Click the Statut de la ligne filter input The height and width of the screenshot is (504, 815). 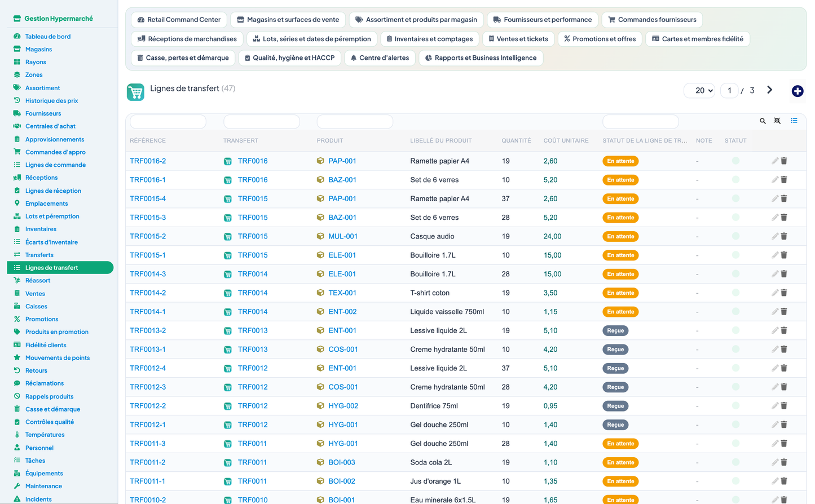(x=641, y=121)
